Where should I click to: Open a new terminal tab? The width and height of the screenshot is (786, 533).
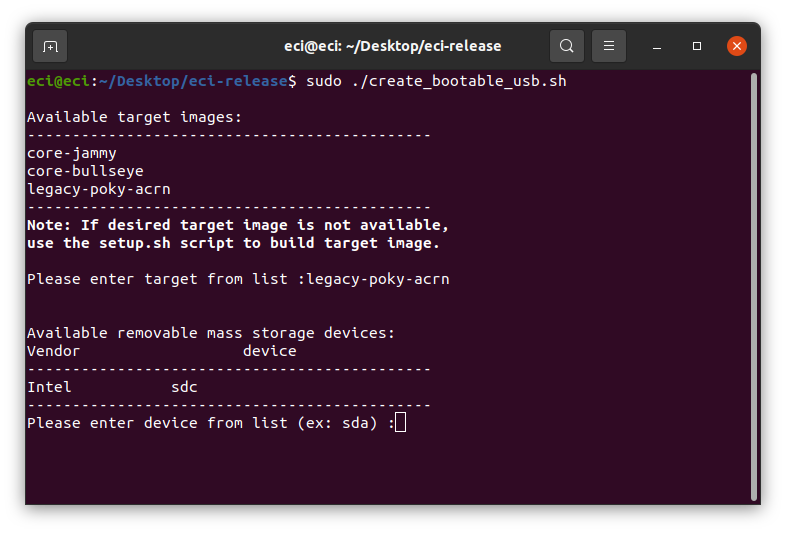click(x=50, y=47)
